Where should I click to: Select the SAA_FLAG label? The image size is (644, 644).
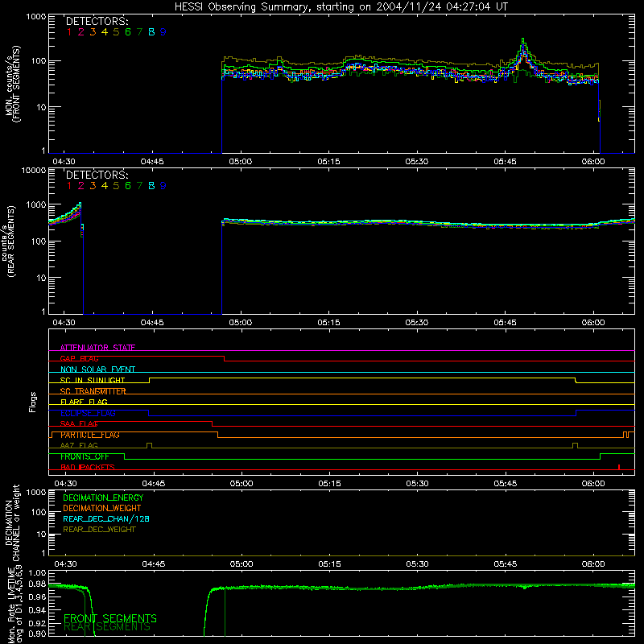79,423
